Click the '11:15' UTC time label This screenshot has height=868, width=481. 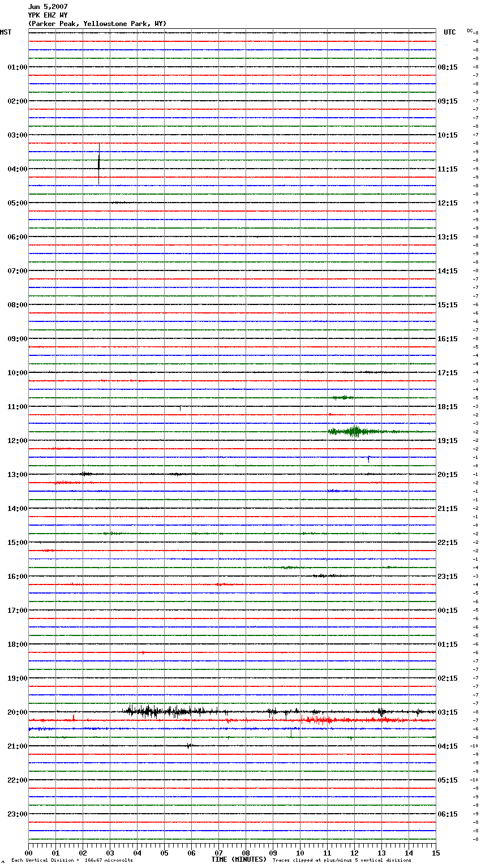448,169
